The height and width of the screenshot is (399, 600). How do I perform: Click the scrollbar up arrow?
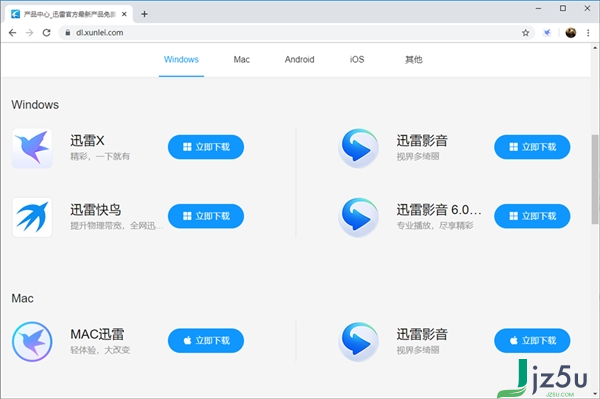[595, 48]
